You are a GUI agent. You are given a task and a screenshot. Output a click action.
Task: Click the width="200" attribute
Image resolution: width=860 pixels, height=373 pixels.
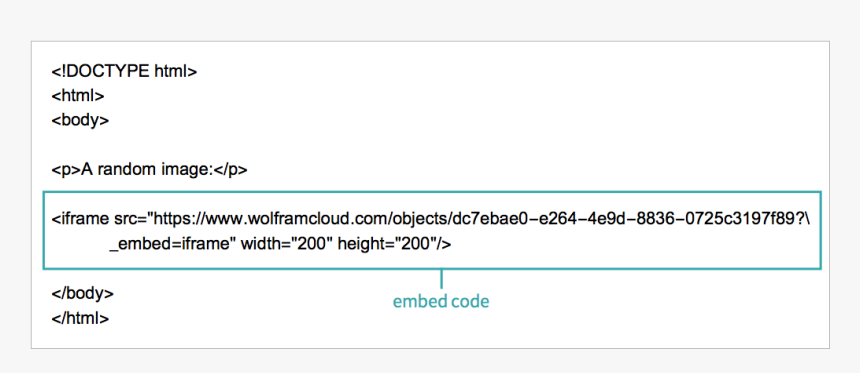[x=286, y=244]
